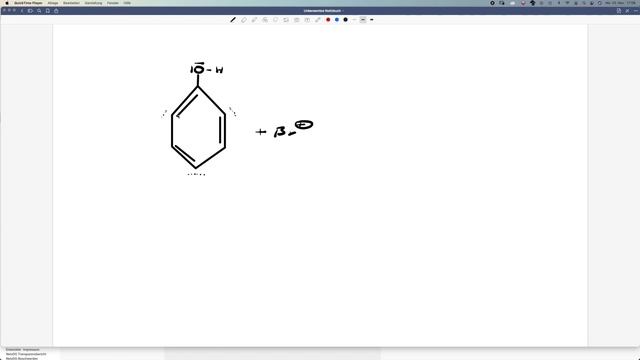This screenshot has height=360, width=640.
Task: Select the text box tool
Action: coord(307,20)
